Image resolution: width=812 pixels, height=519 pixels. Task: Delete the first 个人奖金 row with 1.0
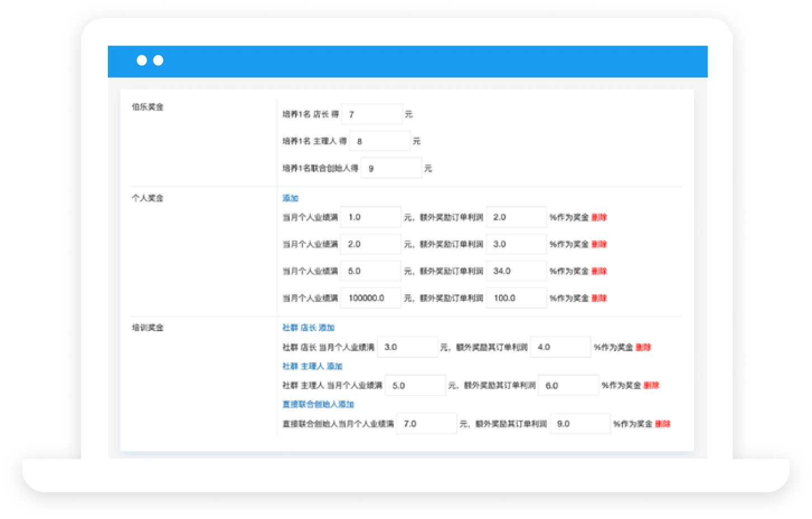(599, 217)
